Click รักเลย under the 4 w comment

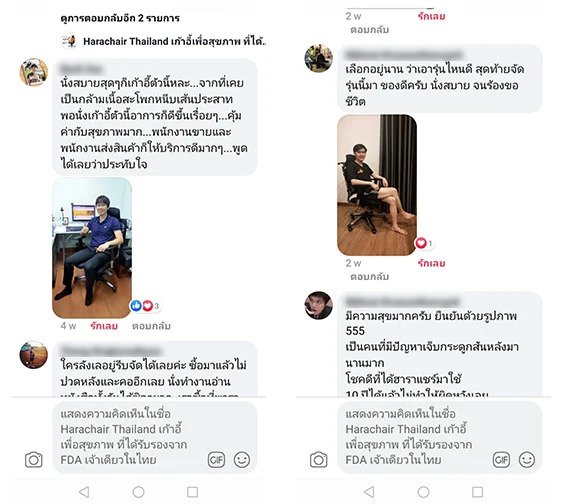(x=104, y=325)
